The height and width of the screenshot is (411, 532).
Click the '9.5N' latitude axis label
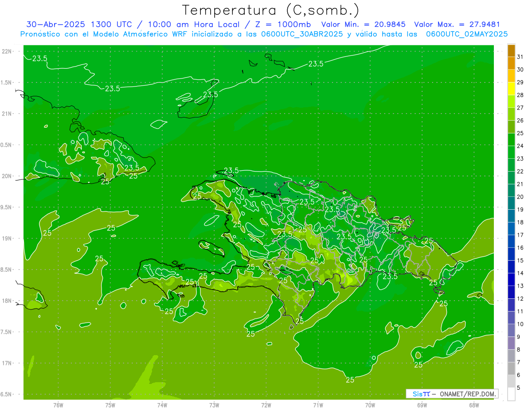tap(7, 207)
